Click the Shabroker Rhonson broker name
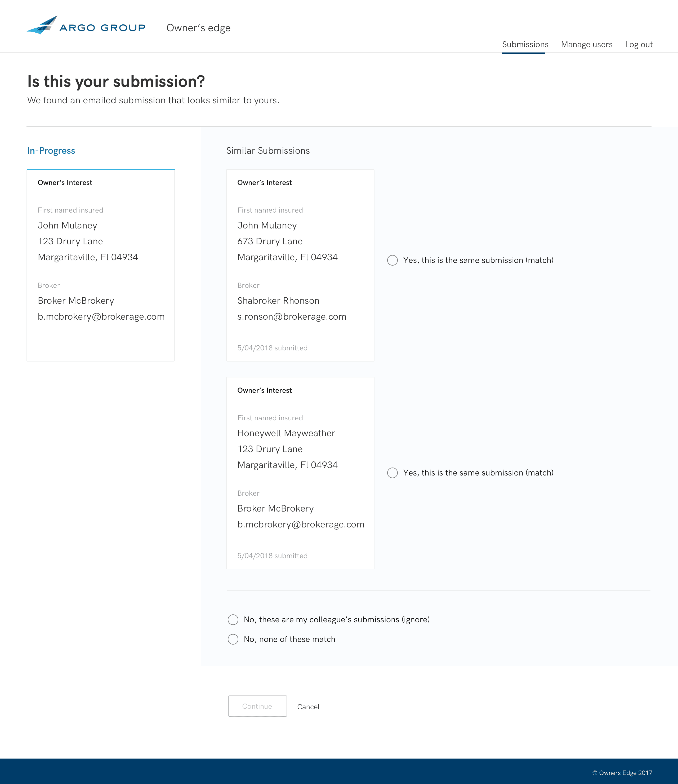Viewport: 678px width, 784px height. coord(278,301)
